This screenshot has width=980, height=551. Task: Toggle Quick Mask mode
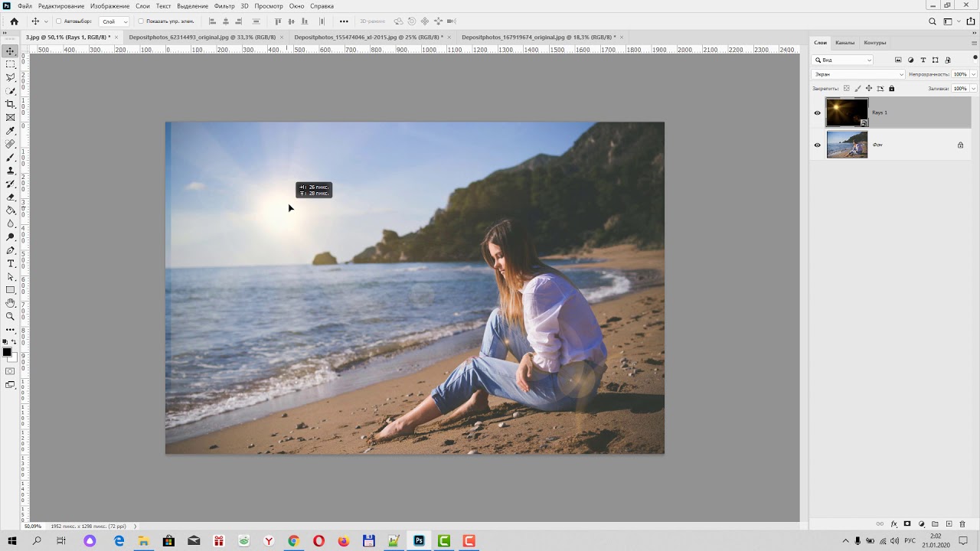click(x=10, y=371)
